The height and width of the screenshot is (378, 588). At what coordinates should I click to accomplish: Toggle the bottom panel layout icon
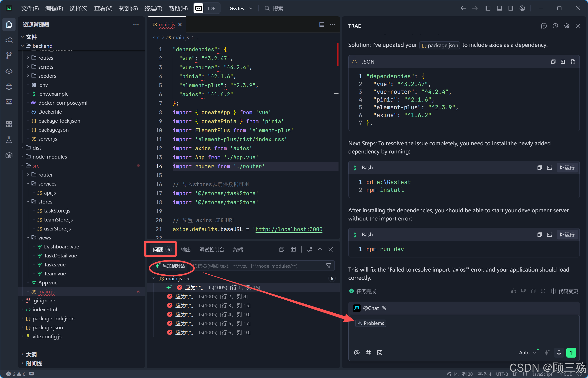pos(499,8)
